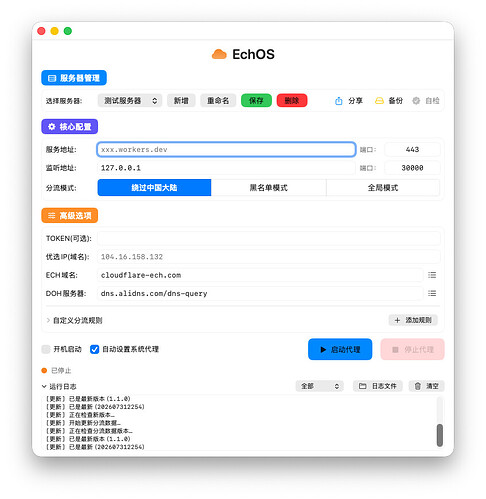486x499 pixels.
Task: Click the log area vertical scrollbar thumb
Action: pos(440,435)
